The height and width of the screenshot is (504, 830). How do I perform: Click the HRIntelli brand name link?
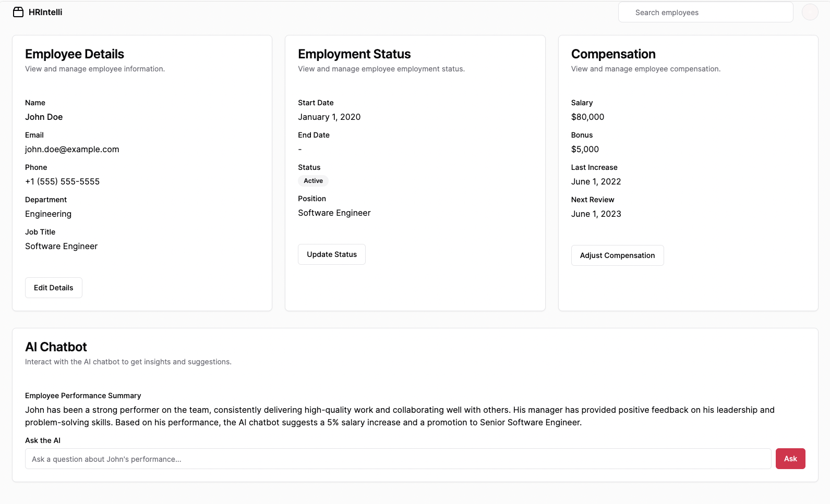45,12
